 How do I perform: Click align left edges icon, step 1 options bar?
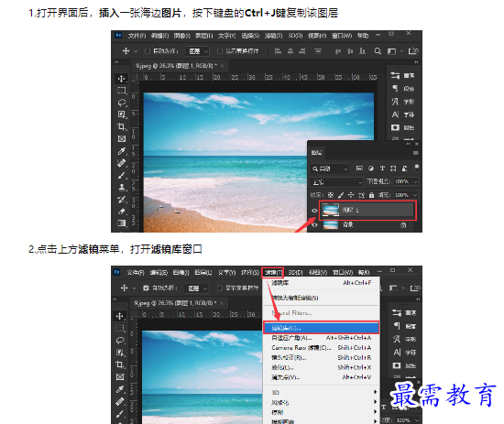coord(279,51)
